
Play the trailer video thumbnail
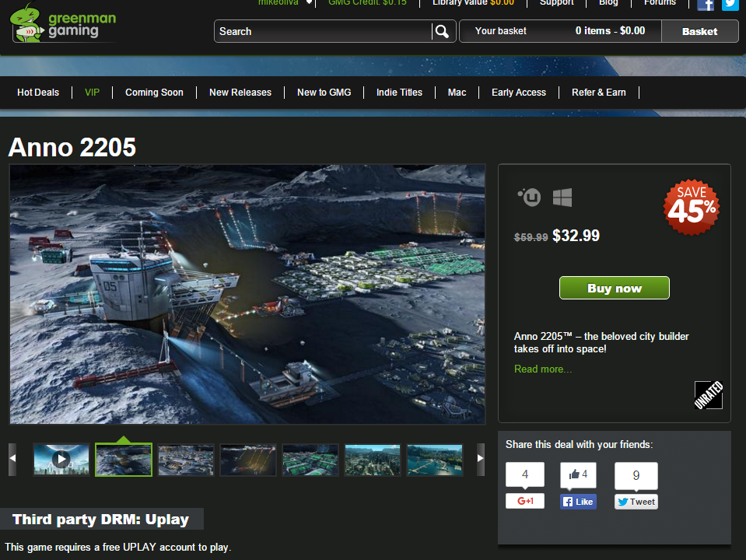click(61, 460)
